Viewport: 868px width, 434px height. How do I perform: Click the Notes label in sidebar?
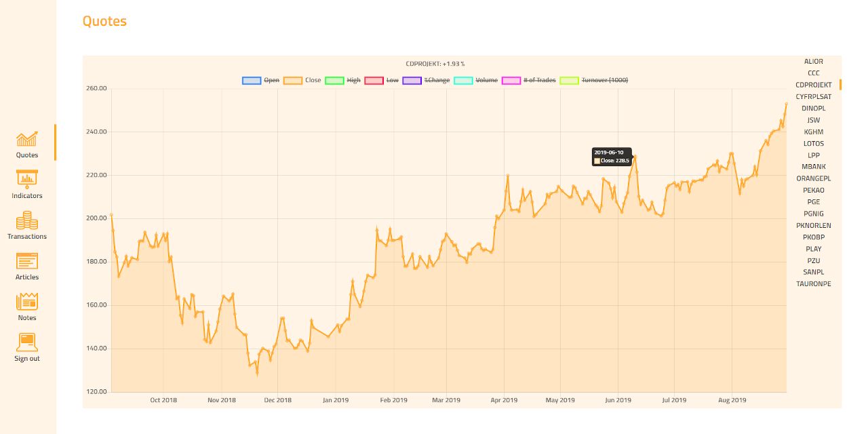pyautogui.click(x=27, y=318)
